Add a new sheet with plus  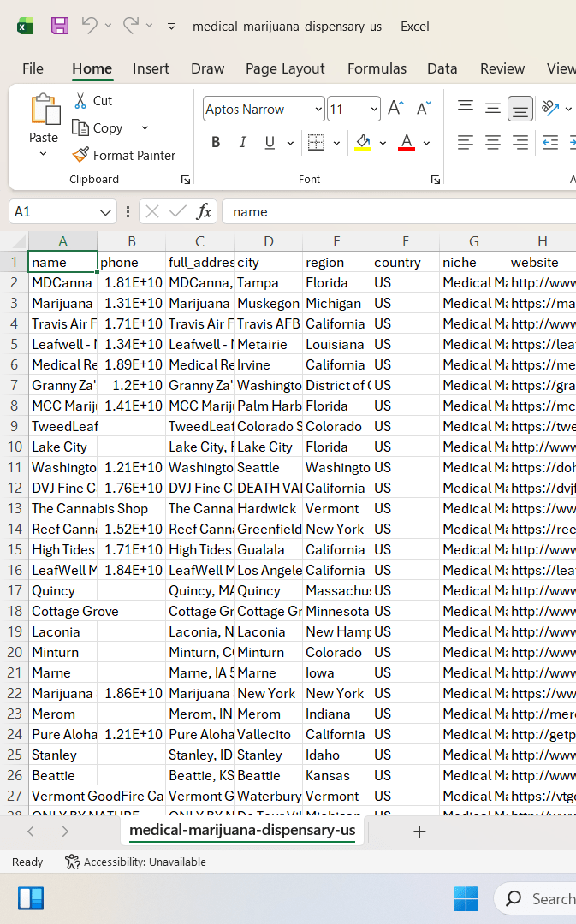(419, 832)
